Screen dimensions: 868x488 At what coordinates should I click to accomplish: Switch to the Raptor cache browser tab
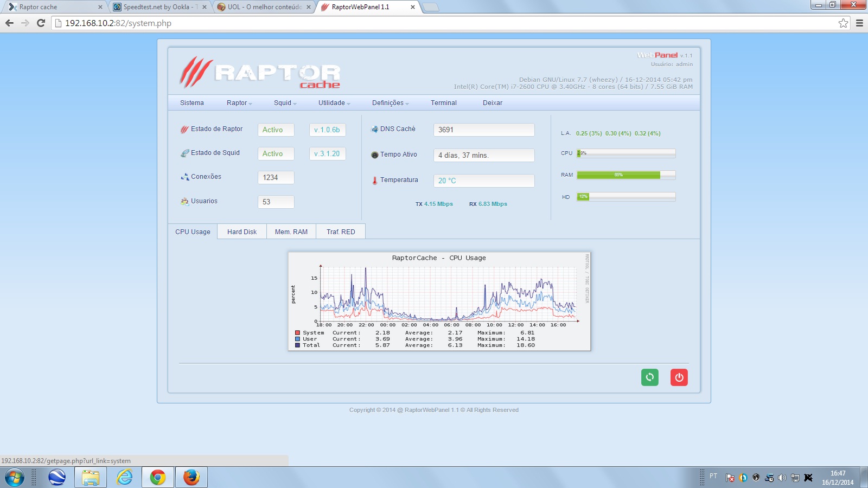point(54,7)
